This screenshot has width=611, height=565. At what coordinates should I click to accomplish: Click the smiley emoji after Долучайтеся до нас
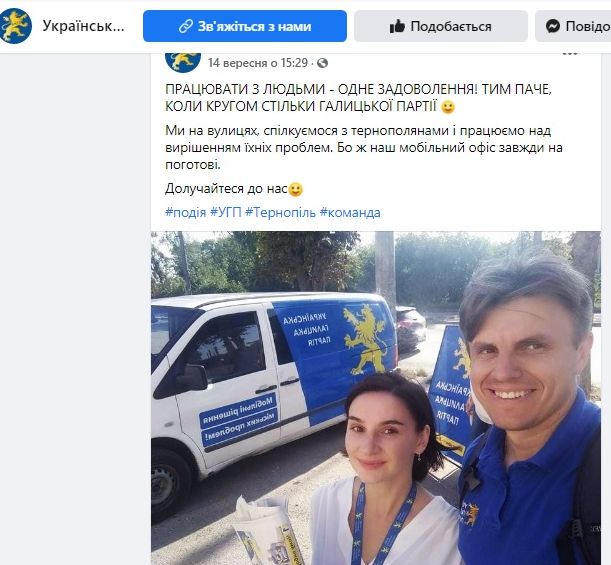tap(295, 189)
